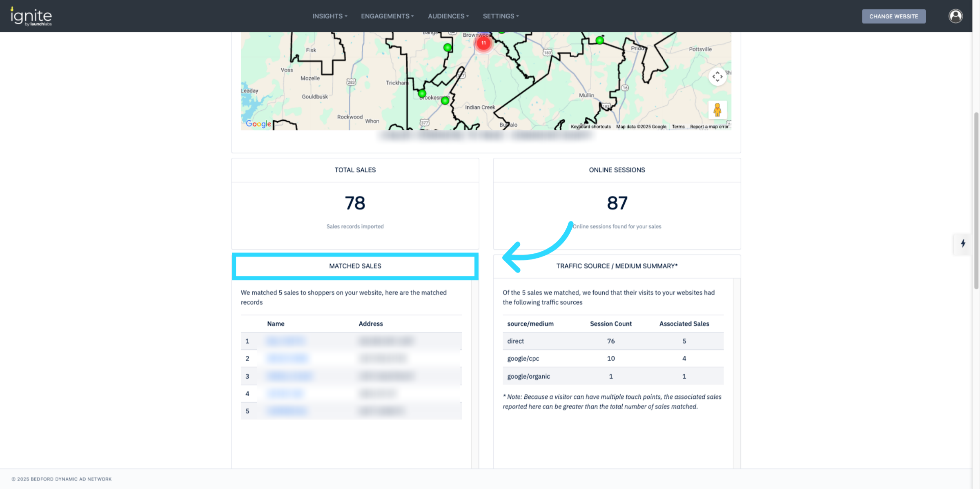
Task: Expand the Insights dropdown menu
Action: [x=330, y=16]
